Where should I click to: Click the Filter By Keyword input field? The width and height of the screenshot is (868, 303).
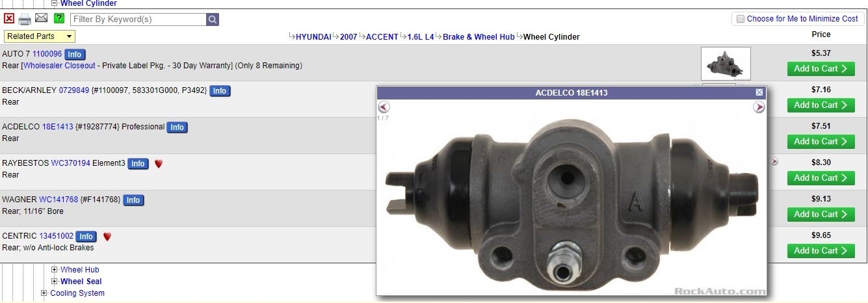138,20
